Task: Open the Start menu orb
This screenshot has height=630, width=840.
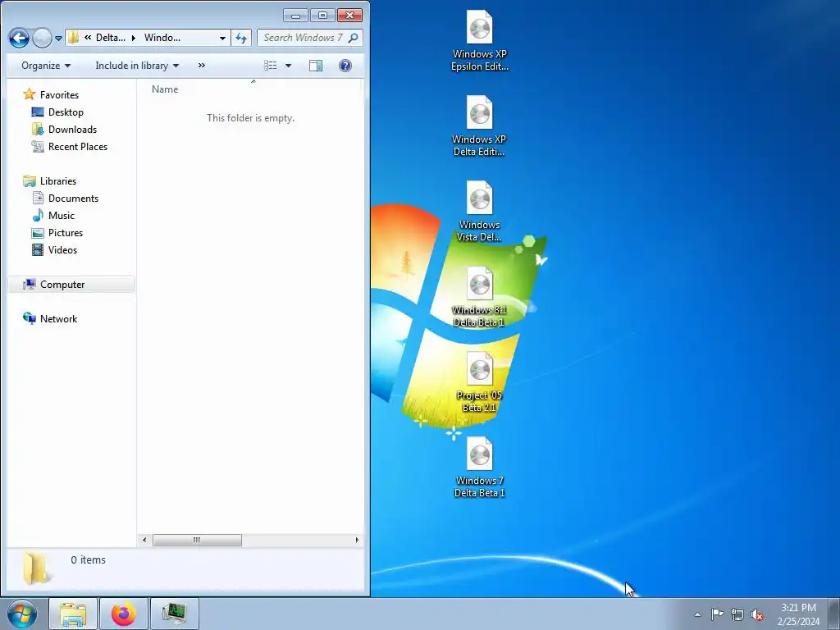Action: point(22,614)
